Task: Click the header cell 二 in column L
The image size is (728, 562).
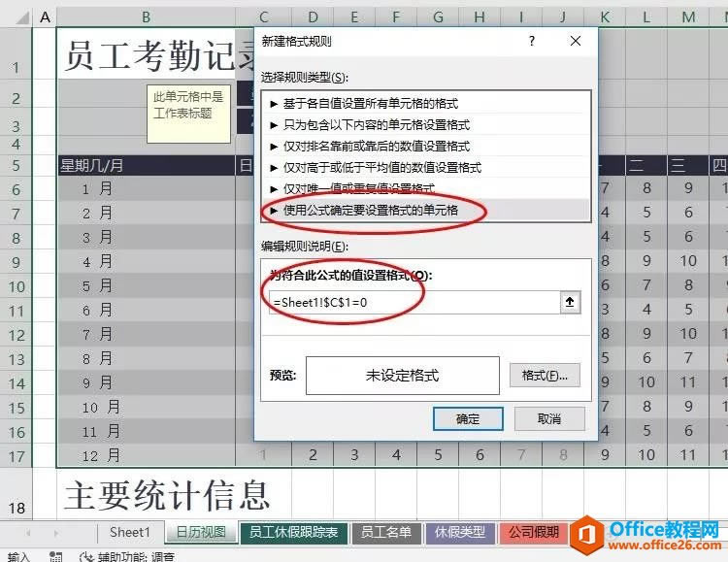Action: pyautogui.click(x=646, y=165)
